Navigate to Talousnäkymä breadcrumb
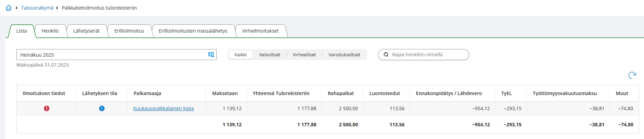Image resolution: width=644 pixels, height=139 pixels. (x=37, y=8)
